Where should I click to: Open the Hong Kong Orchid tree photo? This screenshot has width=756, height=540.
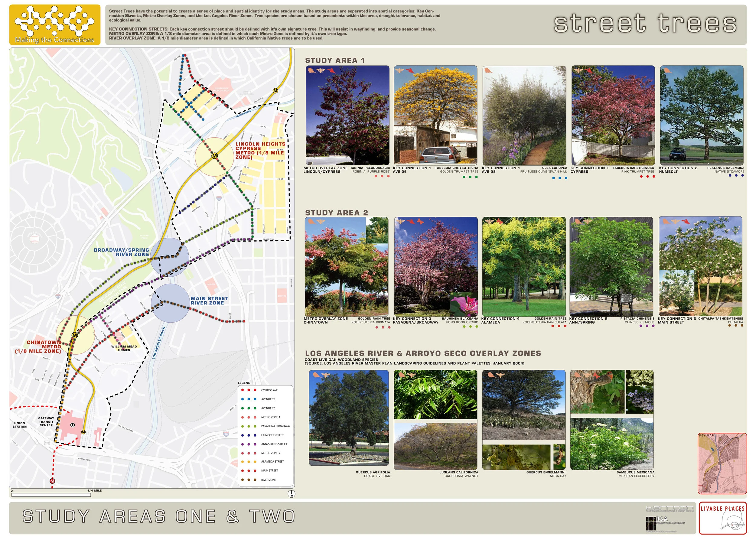tap(436, 267)
